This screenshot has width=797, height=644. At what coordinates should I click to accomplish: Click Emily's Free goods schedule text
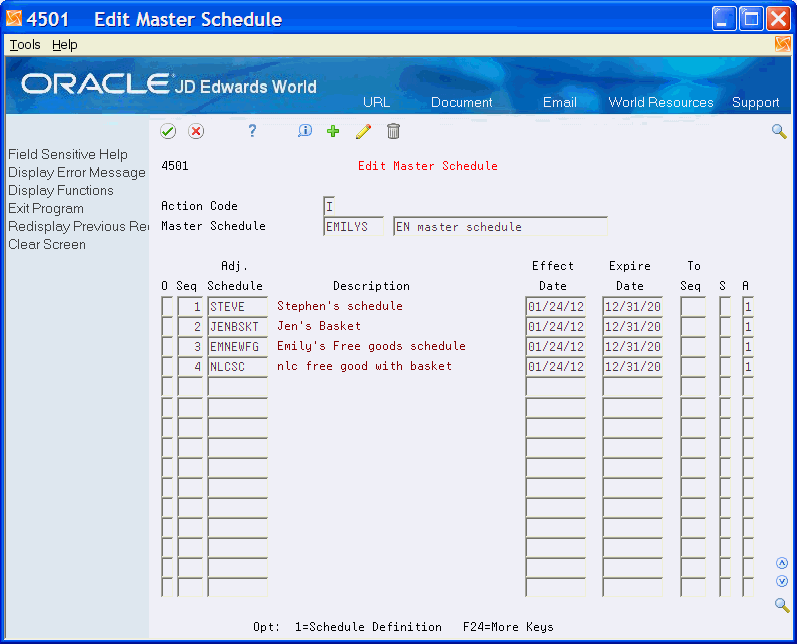pyautogui.click(x=371, y=346)
